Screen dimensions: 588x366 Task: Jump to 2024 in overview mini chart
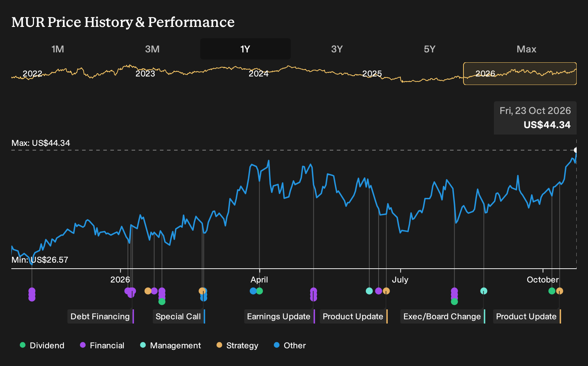point(259,74)
